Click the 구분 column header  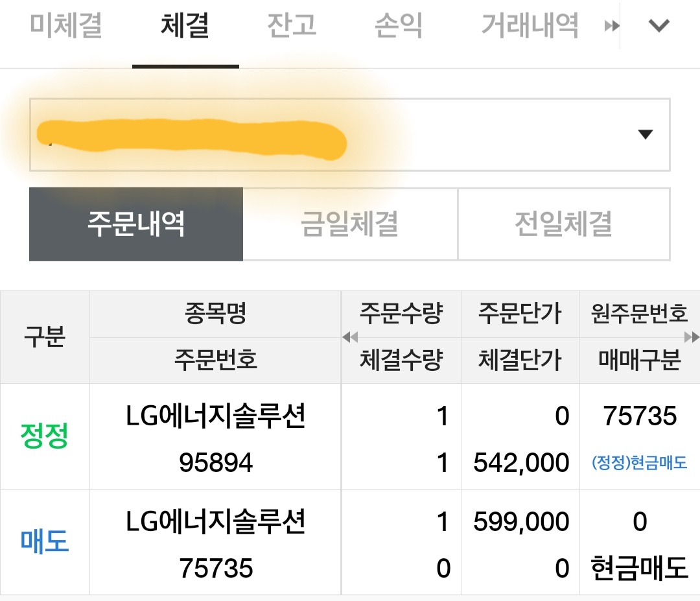click(45, 336)
